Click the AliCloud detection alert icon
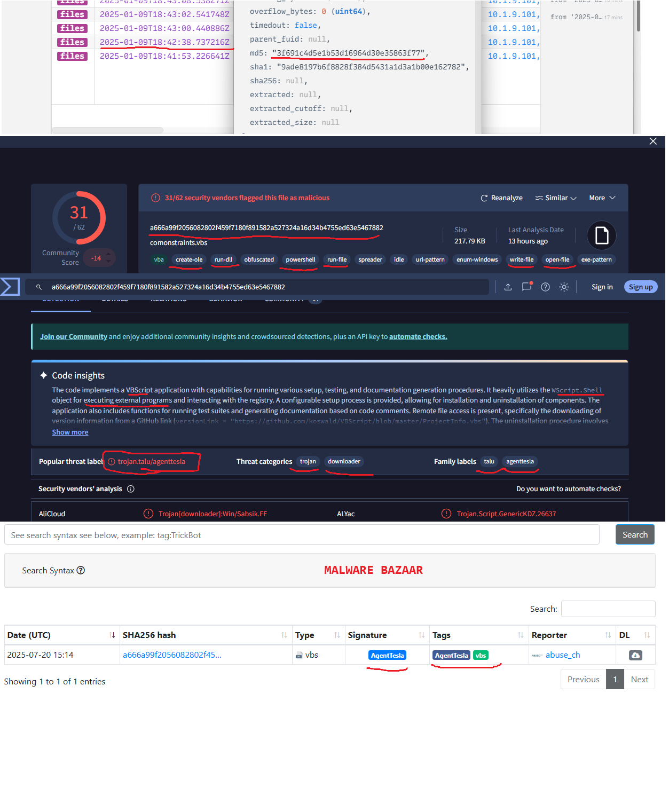Image resolution: width=669 pixels, height=812 pixels. click(x=148, y=514)
